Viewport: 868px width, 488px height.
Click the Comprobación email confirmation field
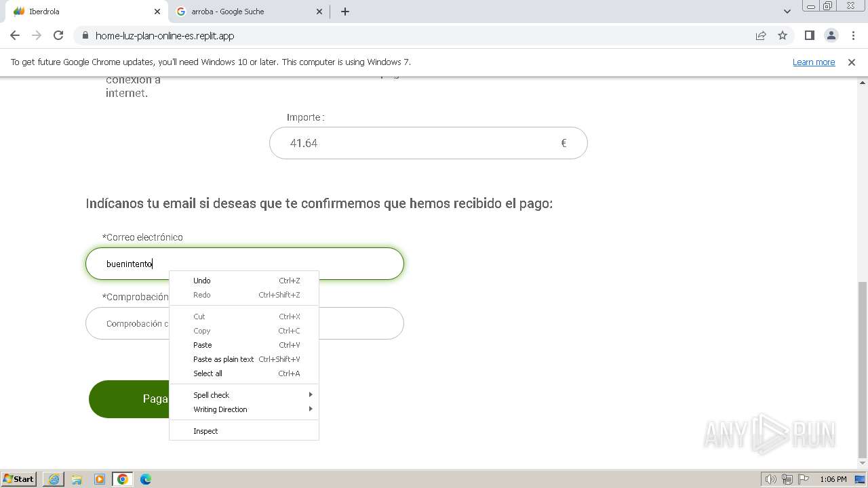pyautogui.click(x=245, y=323)
